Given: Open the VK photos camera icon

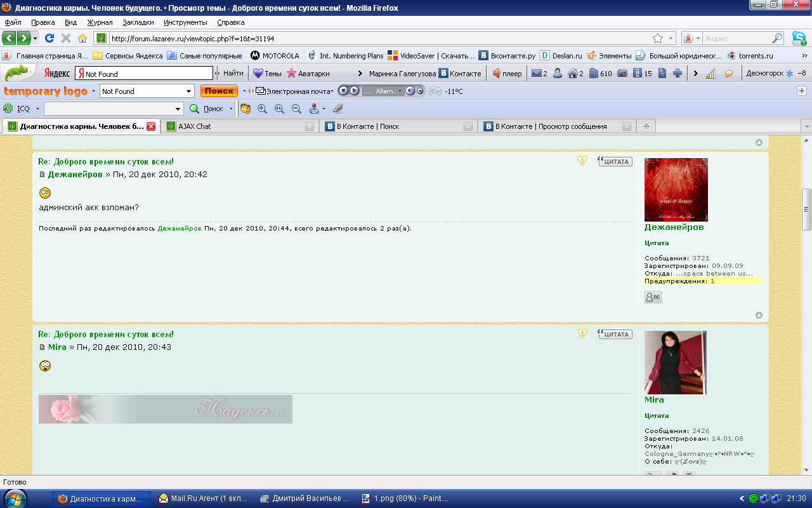Looking at the screenshot, I should 622,73.
